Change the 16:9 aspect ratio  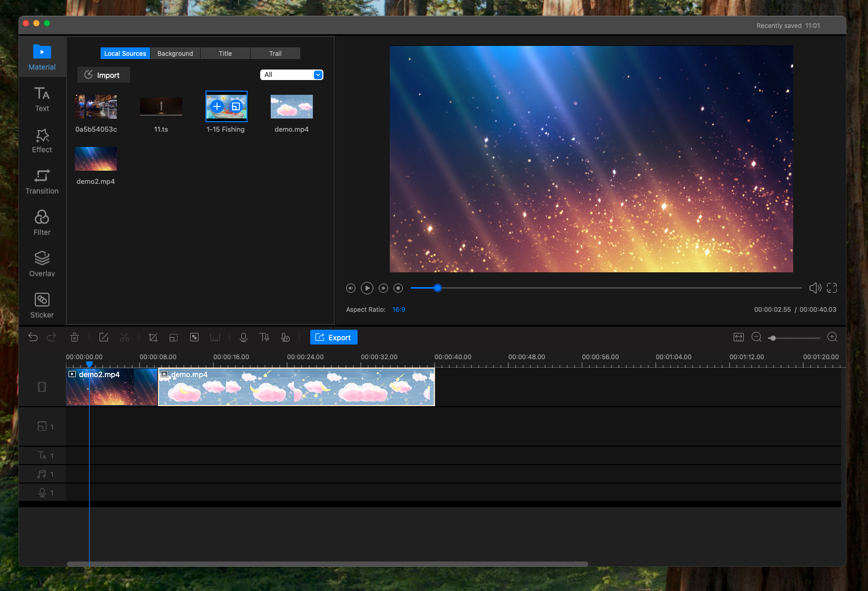(x=399, y=310)
